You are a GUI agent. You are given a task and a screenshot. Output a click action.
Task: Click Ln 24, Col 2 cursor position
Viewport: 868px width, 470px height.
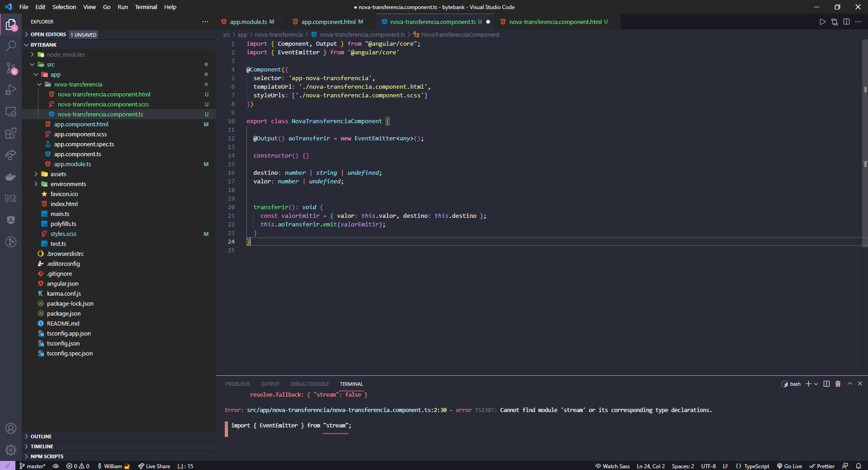click(x=650, y=466)
